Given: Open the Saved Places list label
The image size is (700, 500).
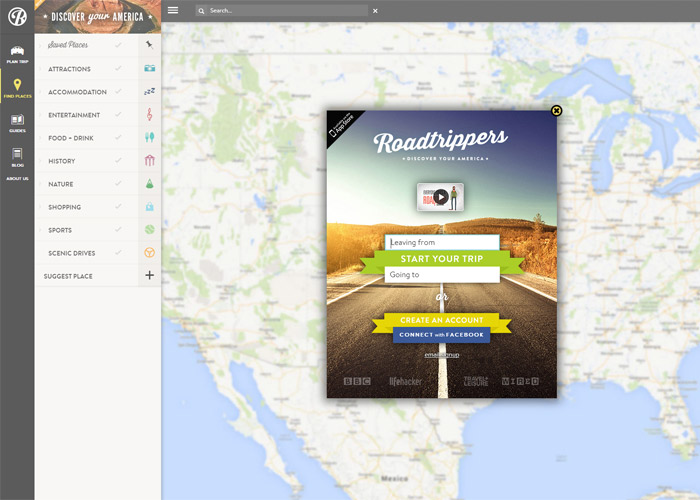Looking at the screenshot, I should pos(68,45).
